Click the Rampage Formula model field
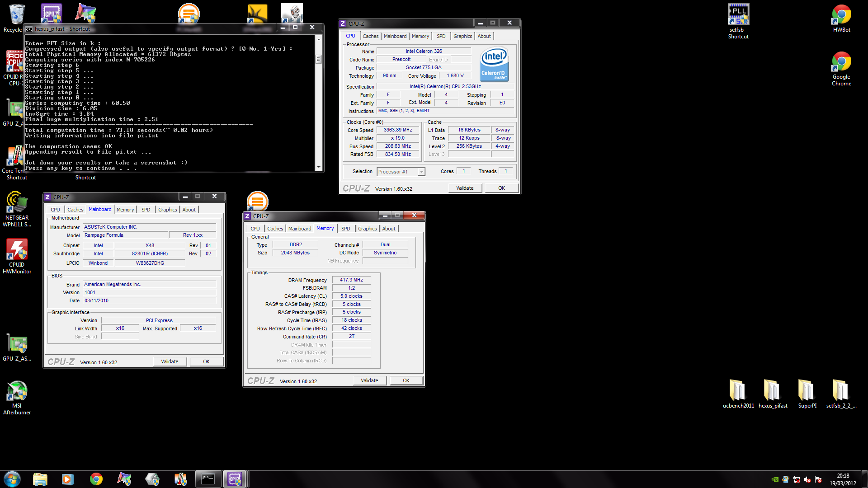 pyautogui.click(x=125, y=235)
